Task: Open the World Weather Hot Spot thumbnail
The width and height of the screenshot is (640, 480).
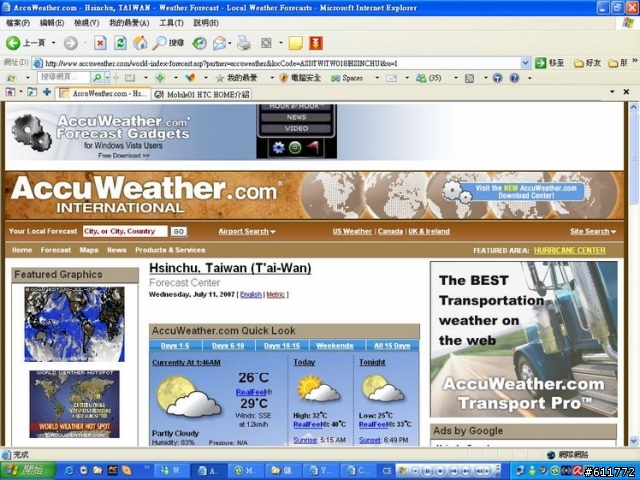Action: pos(74,404)
